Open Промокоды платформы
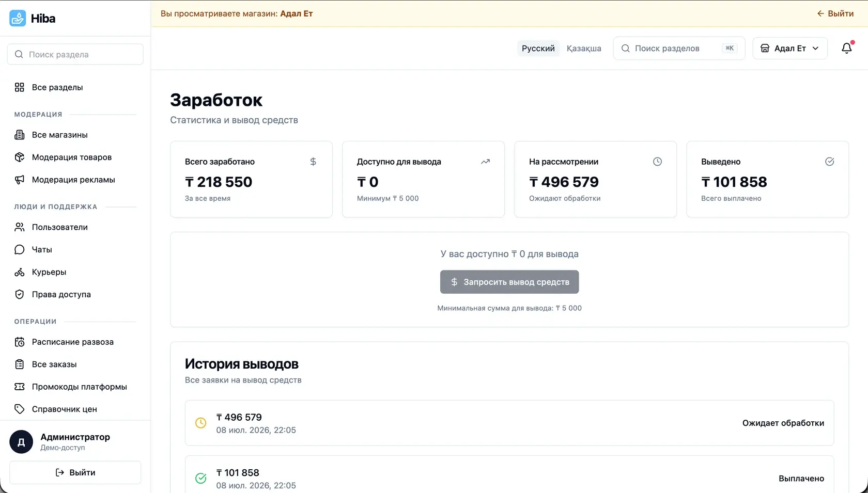868x493 pixels. [x=75, y=387]
